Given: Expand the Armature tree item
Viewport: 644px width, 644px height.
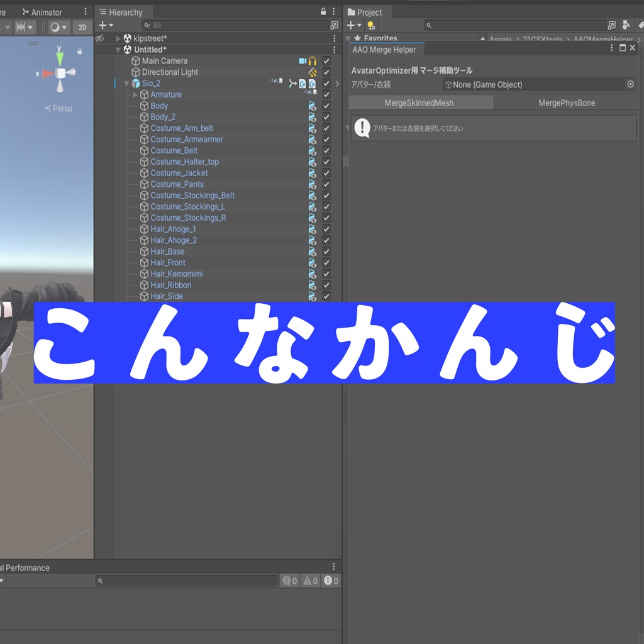Looking at the screenshot, I should point(135,94).
